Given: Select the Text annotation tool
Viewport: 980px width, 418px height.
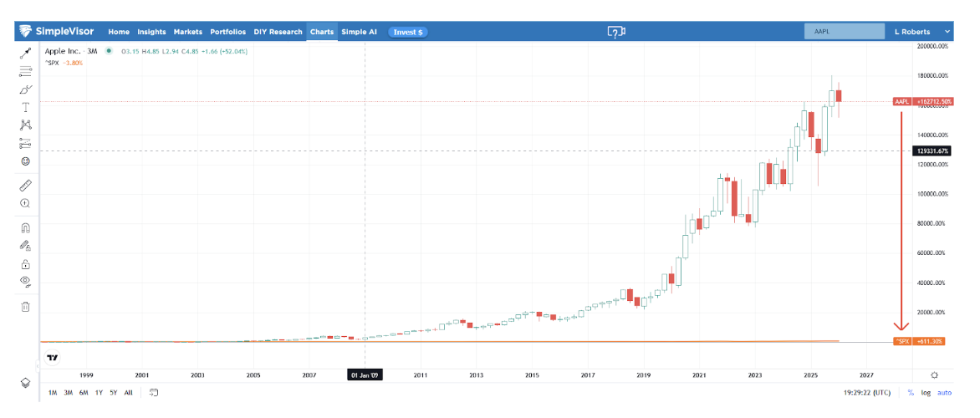Looking at the screenshot, I should (26, 108).
